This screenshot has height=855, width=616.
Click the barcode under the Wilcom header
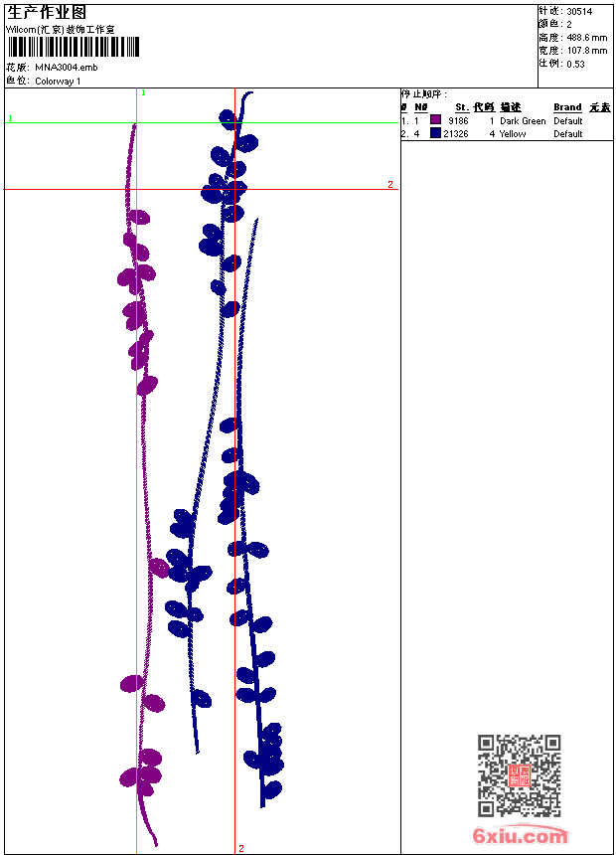tap(73, 48)
